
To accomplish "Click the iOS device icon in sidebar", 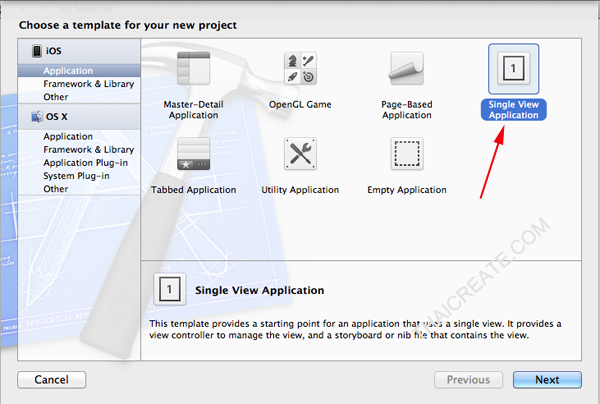I will (37, 51).
